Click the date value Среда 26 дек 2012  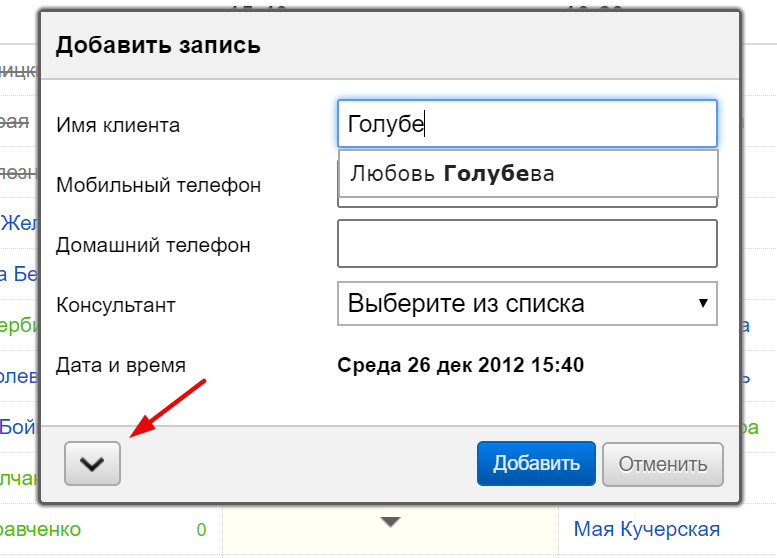(461, 365)
